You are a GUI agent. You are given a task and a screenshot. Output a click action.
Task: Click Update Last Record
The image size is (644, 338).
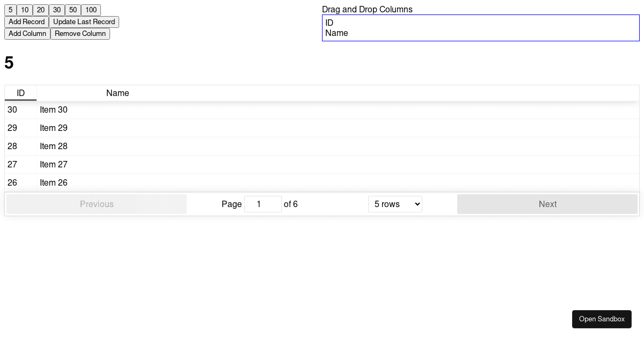click(84, 22)
